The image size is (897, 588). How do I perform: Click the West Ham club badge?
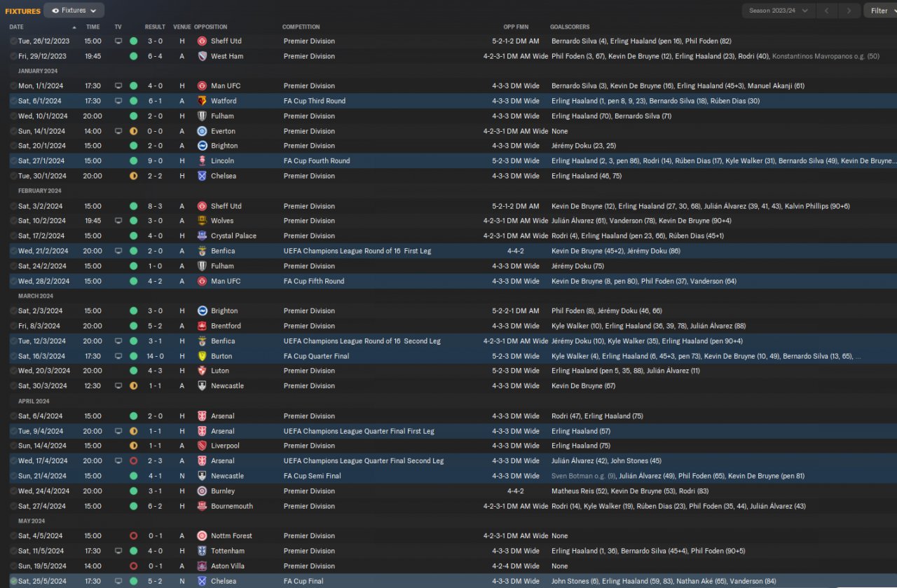click(202, 56)
